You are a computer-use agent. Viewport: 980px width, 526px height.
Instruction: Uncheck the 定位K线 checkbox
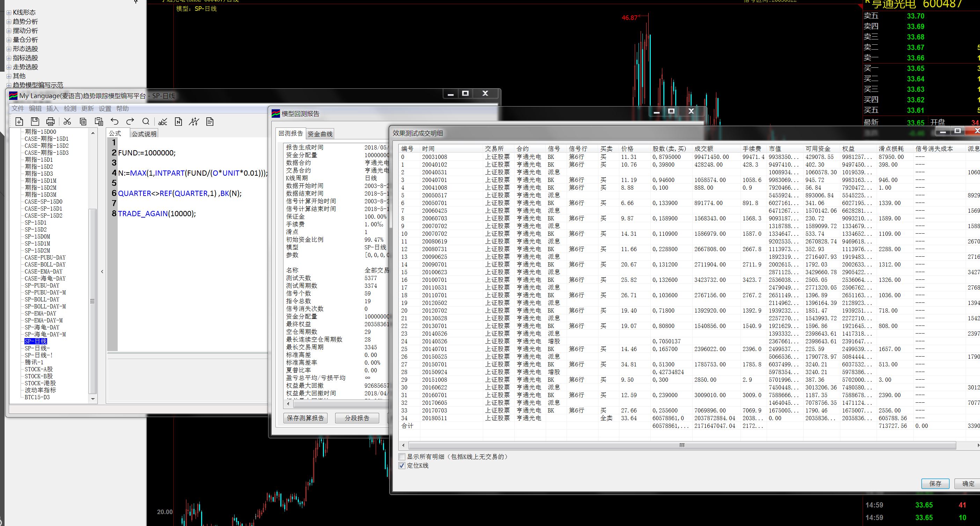(402, 466)
